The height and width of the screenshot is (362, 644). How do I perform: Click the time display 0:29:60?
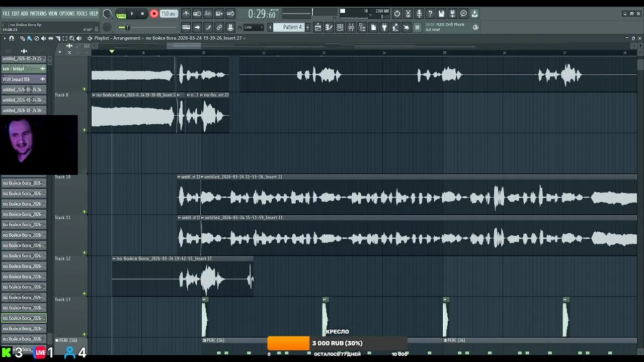[262, 14]
